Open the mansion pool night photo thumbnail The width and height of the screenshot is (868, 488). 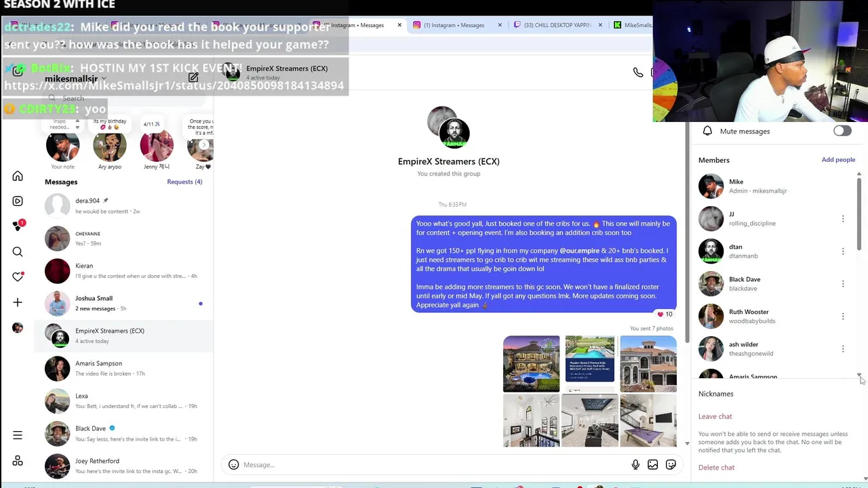[532, 364]
